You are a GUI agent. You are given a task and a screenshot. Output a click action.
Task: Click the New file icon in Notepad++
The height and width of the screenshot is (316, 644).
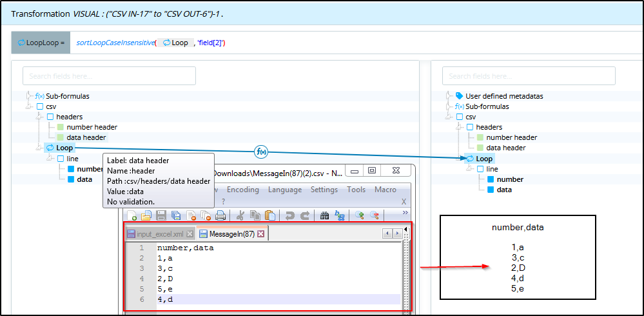(x=132, y=215)
